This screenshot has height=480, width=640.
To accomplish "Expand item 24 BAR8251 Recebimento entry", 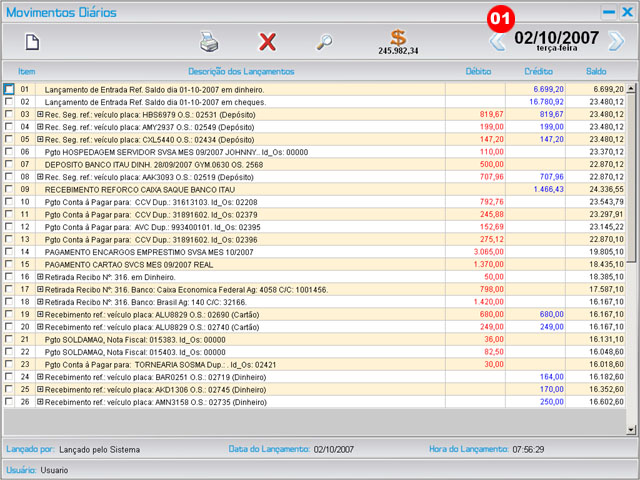I will (x=40, y=377).
